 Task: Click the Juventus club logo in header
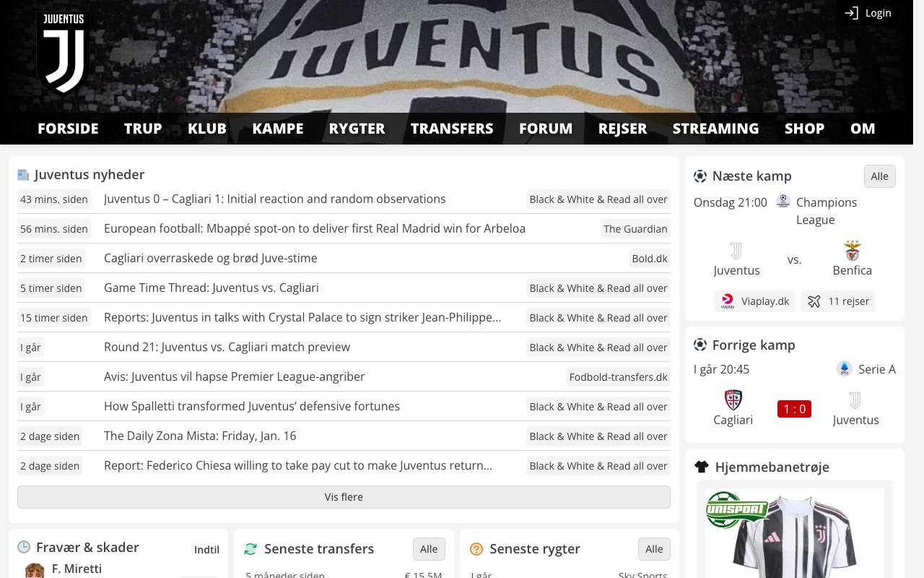pos(63,53)
